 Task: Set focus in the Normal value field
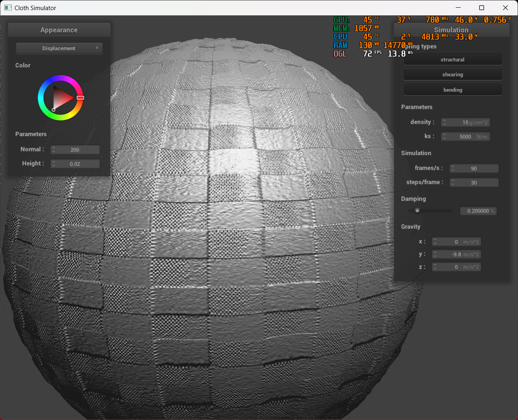click(75, 150)
